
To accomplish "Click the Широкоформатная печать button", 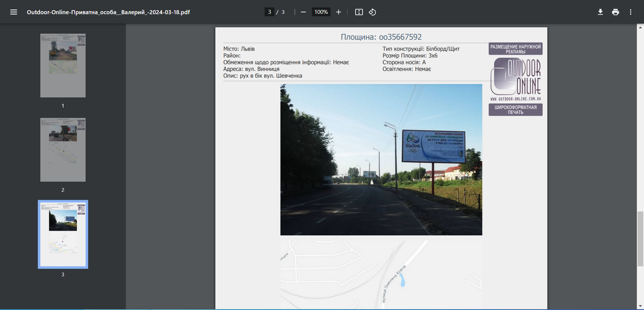I will pyautogui.click(x=515, y=110).
